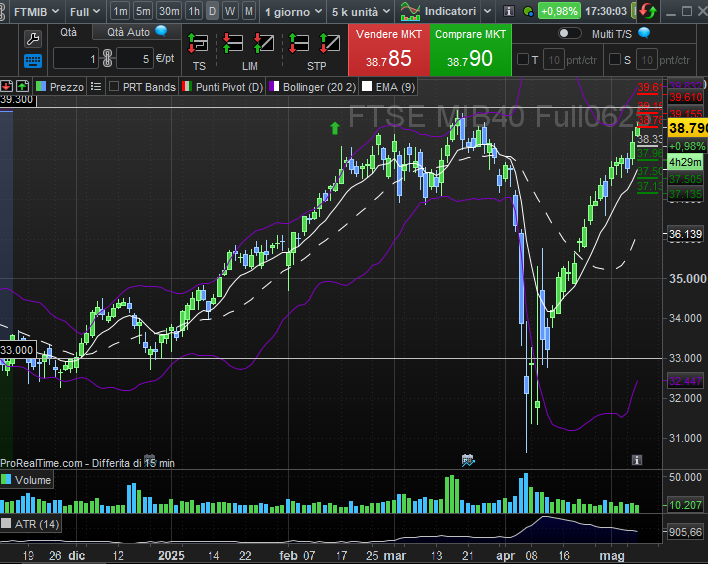Click the T pnt/ctr value field
This screenshot has height=564, width=708.
554,60
